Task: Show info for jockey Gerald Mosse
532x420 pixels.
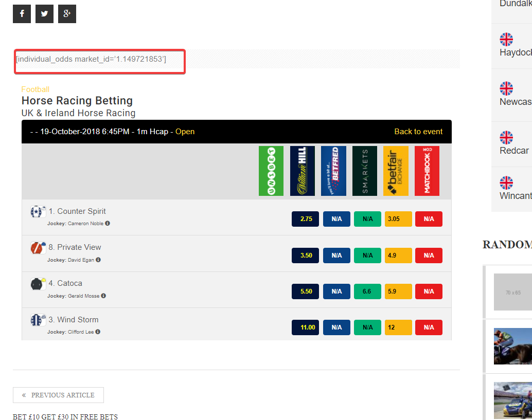Action: click(103, 296)
